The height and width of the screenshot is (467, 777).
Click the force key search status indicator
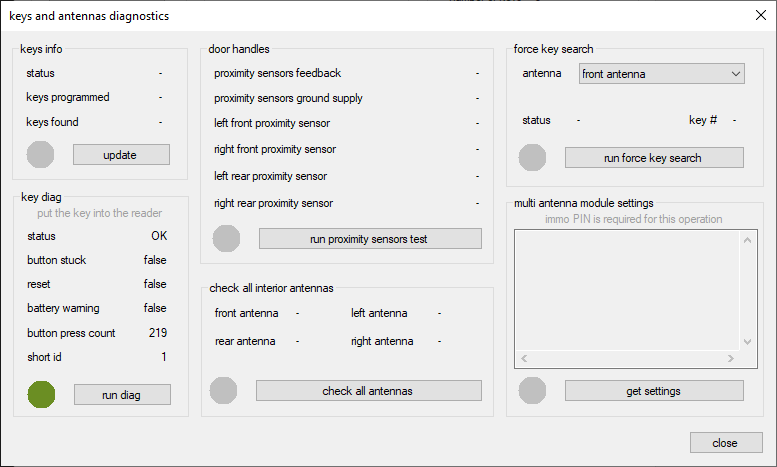pyautogui.click(x=533, y=158)
